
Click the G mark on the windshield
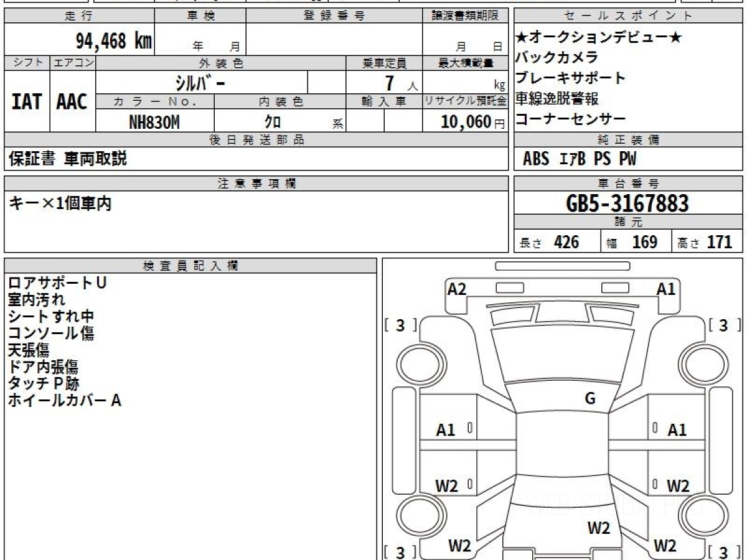click(590, 399)
